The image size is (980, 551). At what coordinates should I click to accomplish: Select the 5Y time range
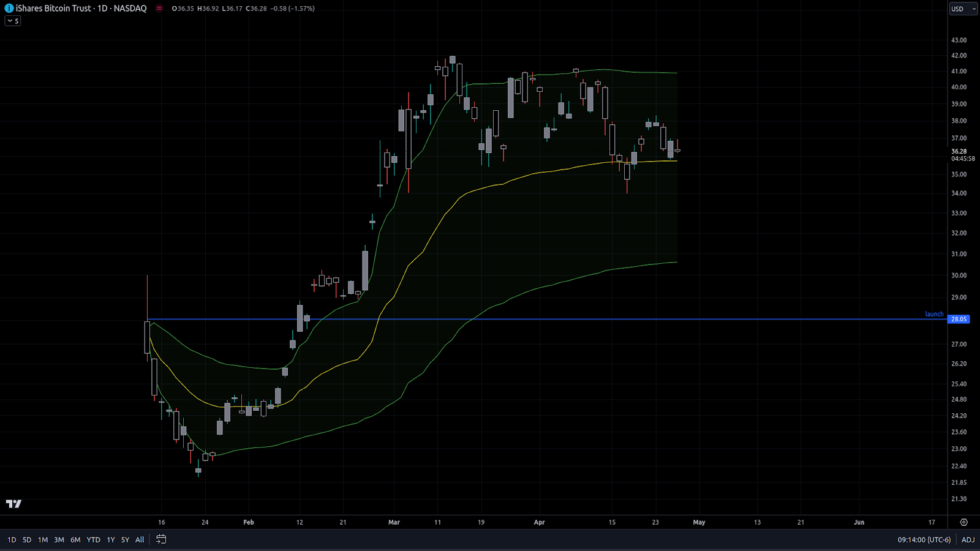click(x=125, y=539)
